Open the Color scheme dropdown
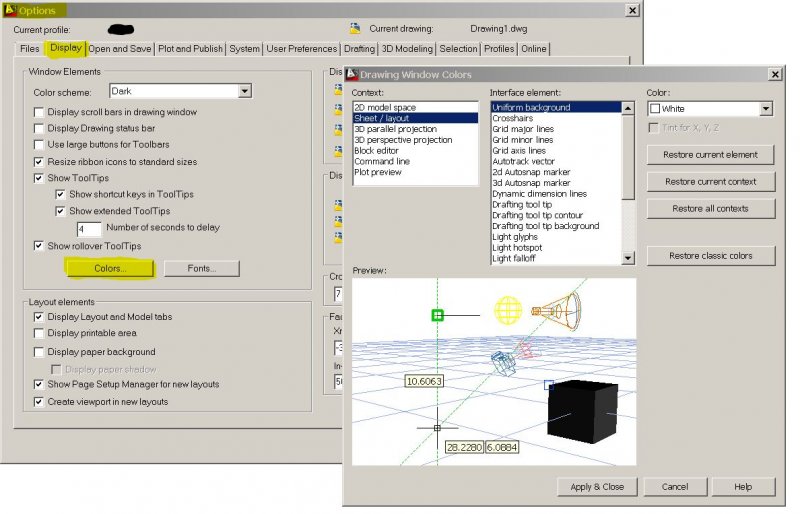 [x=244, y=91]
